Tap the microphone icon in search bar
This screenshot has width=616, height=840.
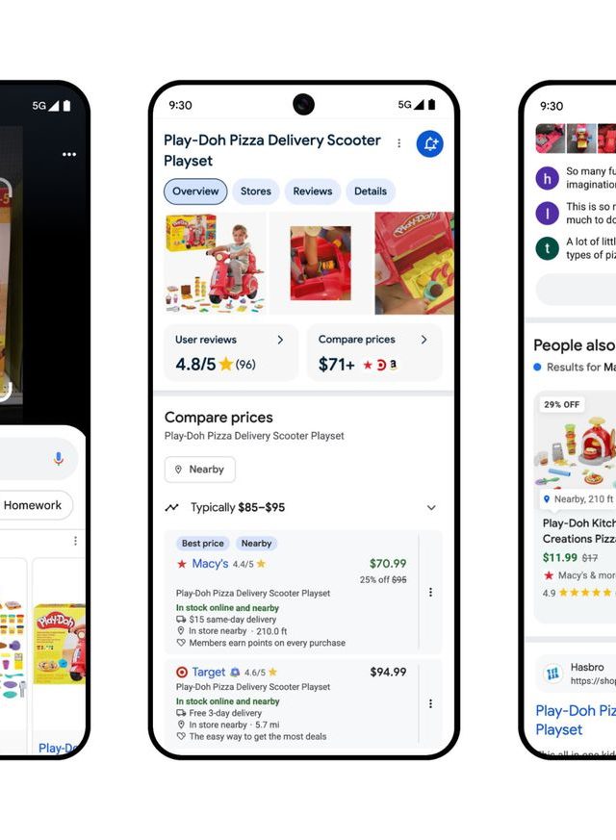(59, 459)
